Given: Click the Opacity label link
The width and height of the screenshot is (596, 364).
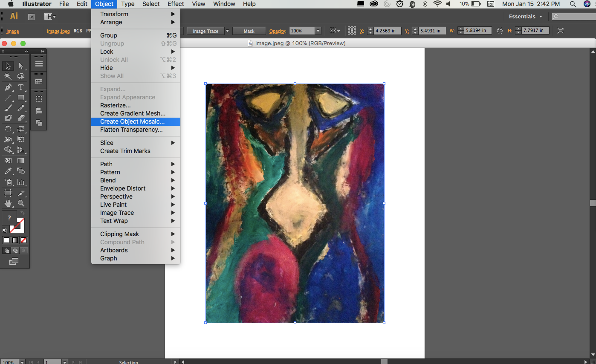Looking at the screenshot, I should pos(278,31).
